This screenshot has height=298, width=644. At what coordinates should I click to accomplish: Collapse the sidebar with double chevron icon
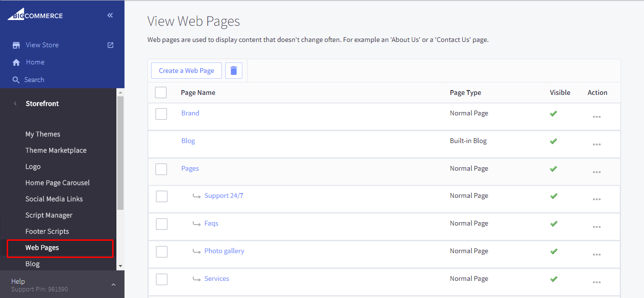(x=110, y=15)
